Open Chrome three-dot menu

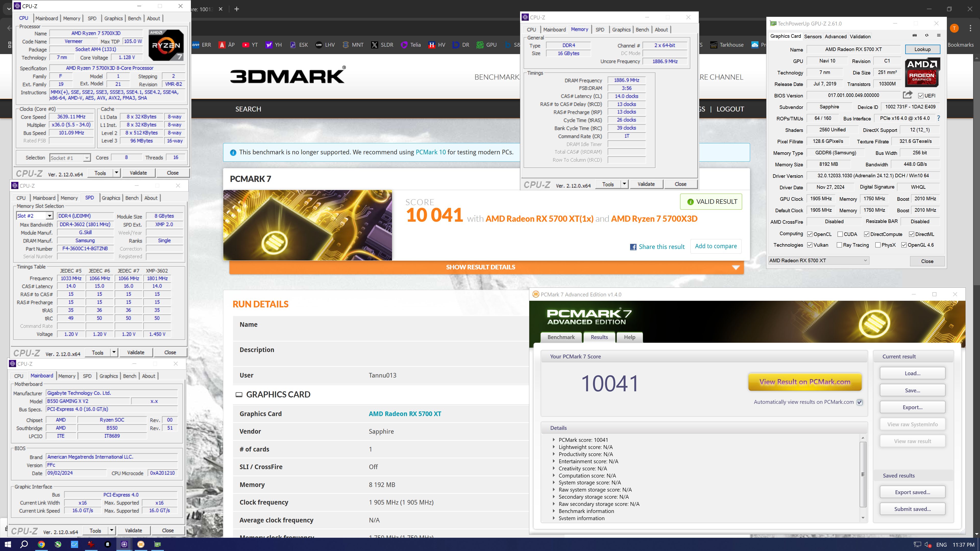[971, 28]
